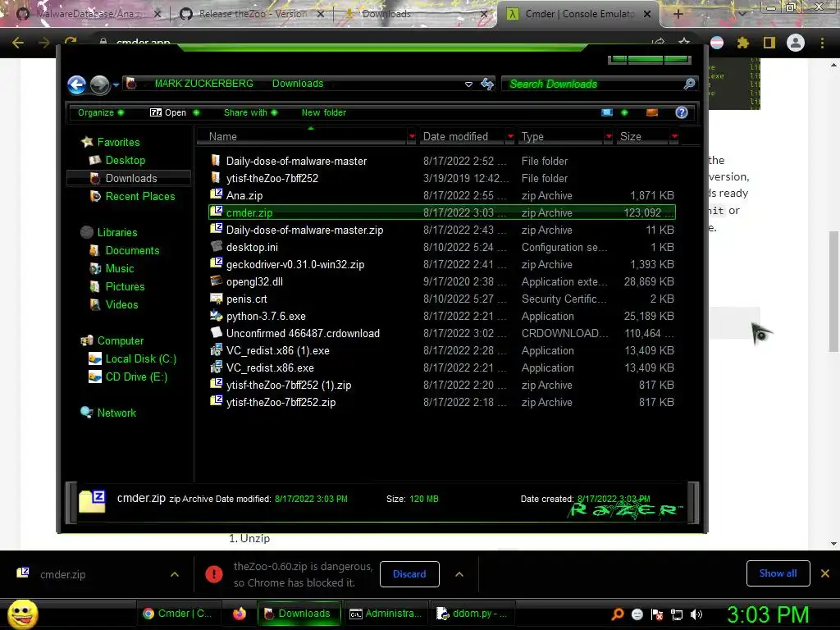Select Daily-dose-of-malware-master folder icon
This screenshot has width=840, height=630.
point(217,161)
